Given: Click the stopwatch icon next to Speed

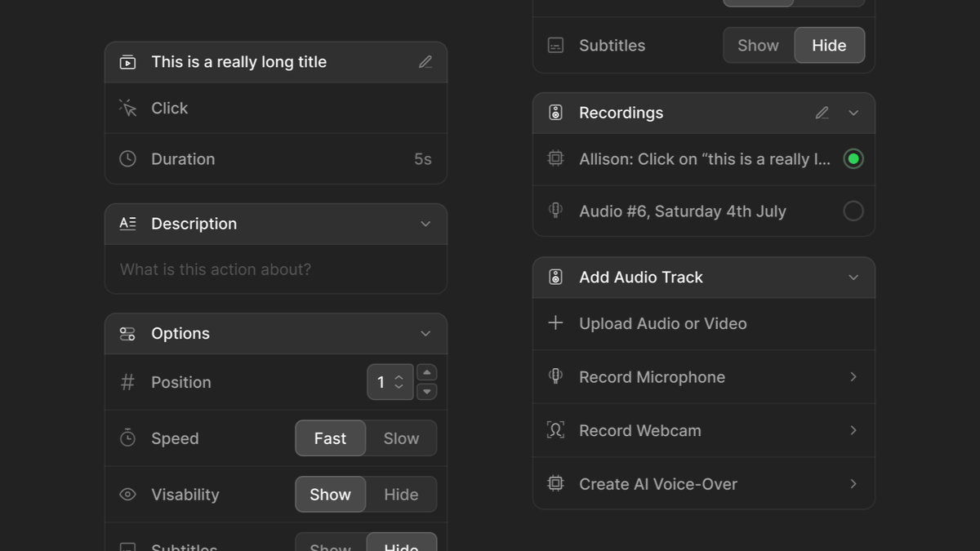Looking at the screenshot, I should click(x=127, y=438).
